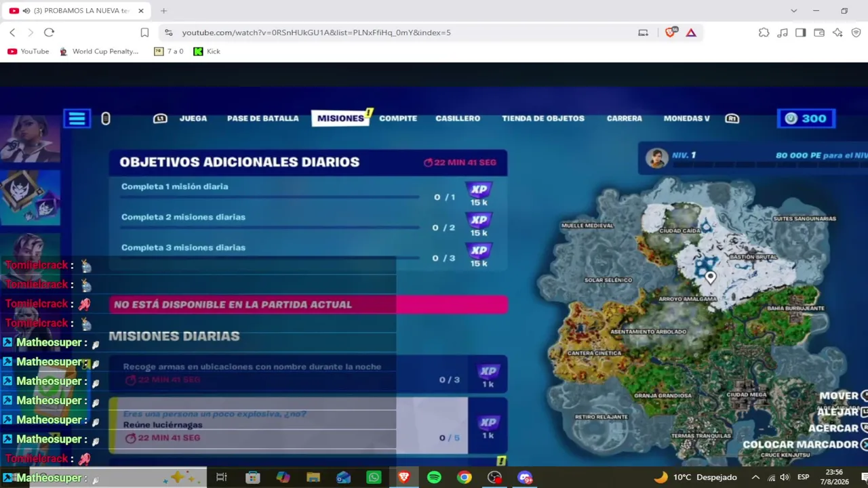Toggle the browser sidebar panel
This screenshot has height=488, width=868.
(801, 33)
